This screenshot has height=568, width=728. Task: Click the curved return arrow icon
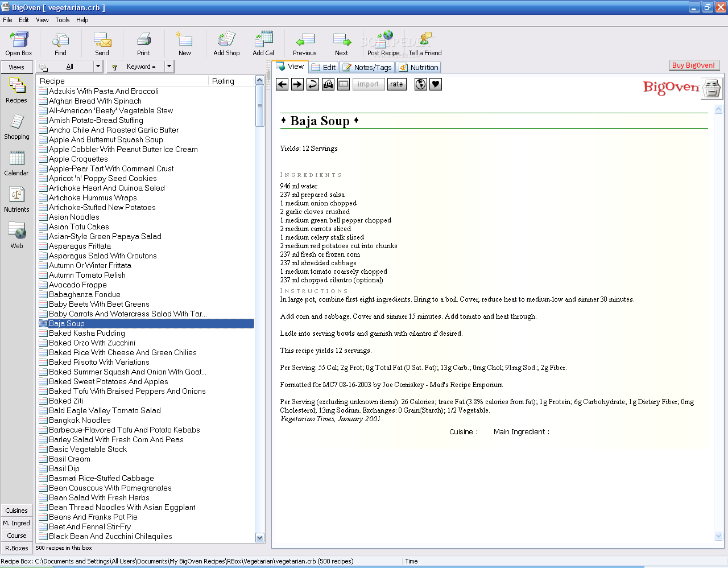coord(313,84)
